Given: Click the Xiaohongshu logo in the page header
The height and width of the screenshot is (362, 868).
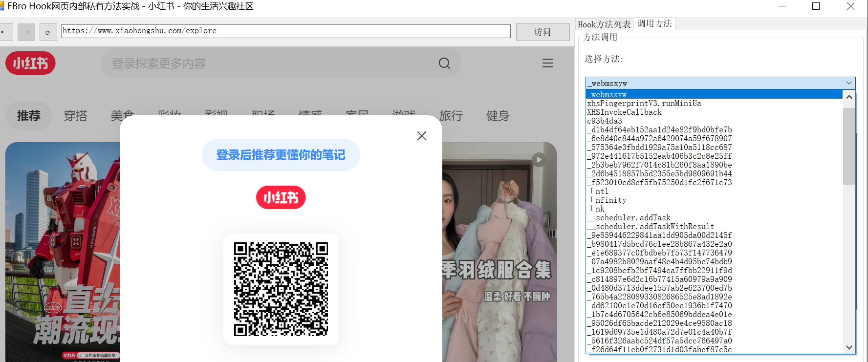Looking at the screenshot, I should point(30,63).
